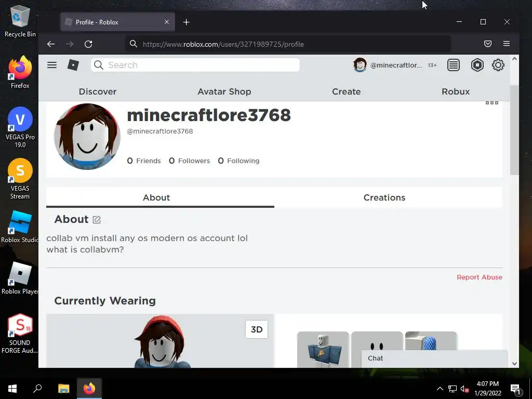Viewport: 532px width, 399px height.
Task: Open the Robux nav link
Action: point(455,91)
